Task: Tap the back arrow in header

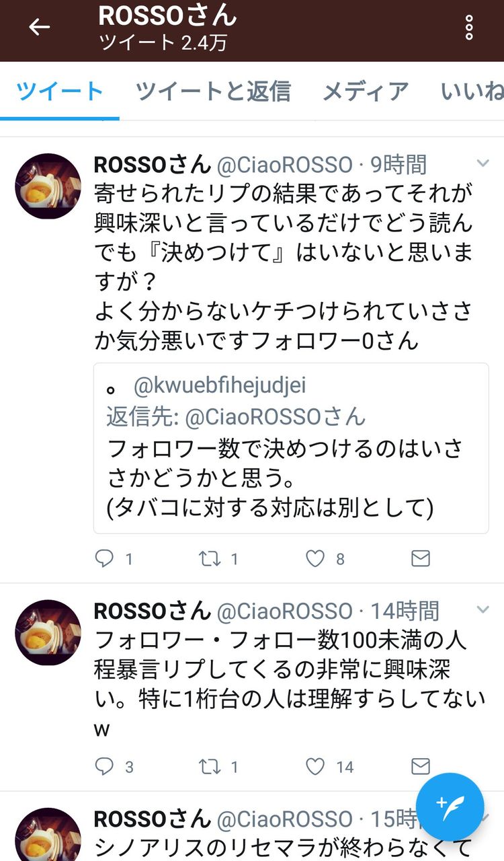Action: [39, 27]
